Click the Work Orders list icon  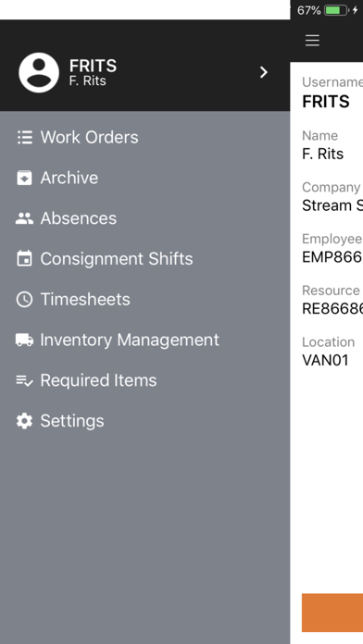[x=25, y=137]
